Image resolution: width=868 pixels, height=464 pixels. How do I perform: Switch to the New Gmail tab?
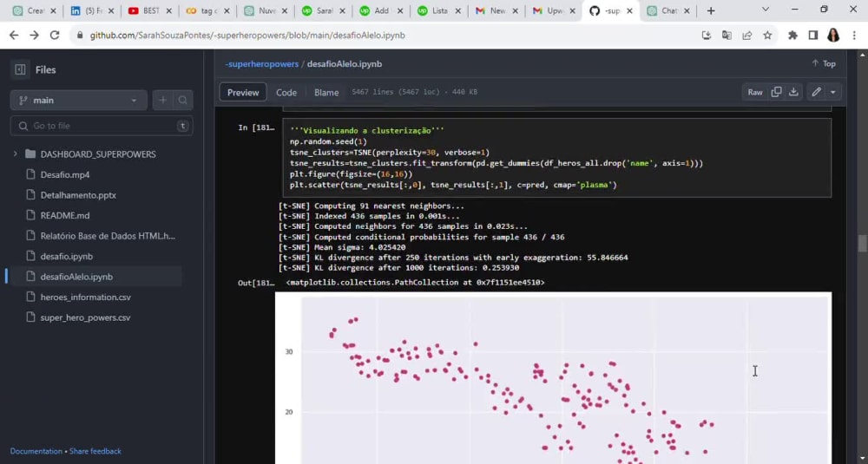tap(496, 10)
